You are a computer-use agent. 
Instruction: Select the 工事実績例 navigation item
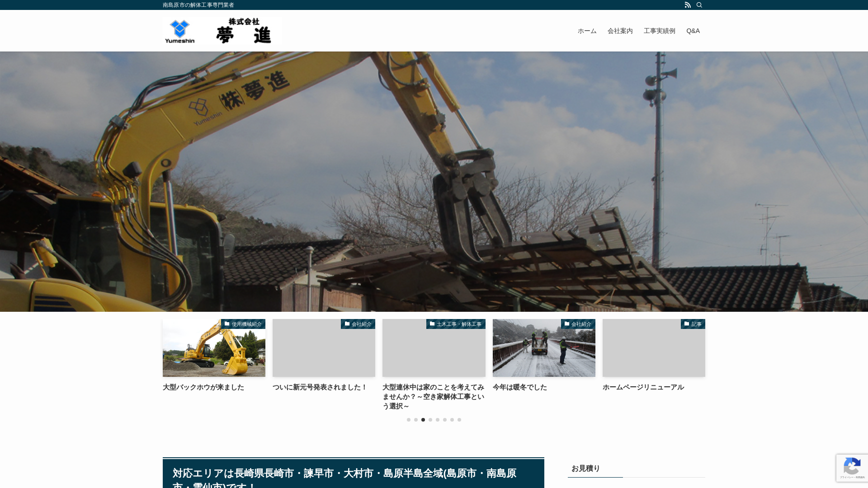pyautogui.click(x=660, y=31)
